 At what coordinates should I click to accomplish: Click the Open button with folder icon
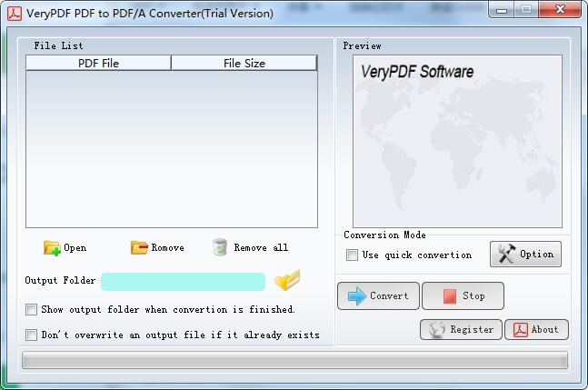click(65, 248)
